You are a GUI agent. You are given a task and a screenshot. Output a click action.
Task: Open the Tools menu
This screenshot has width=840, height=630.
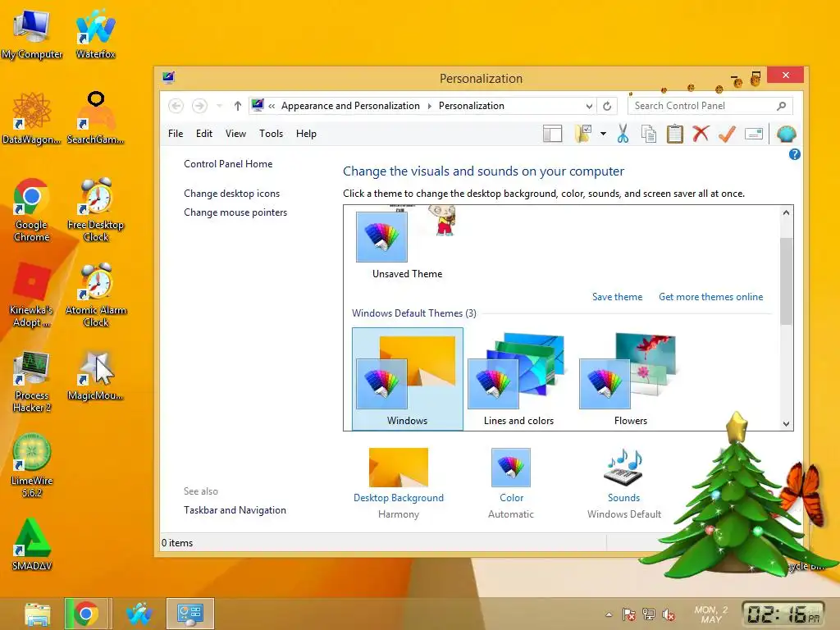click(271, 134)
